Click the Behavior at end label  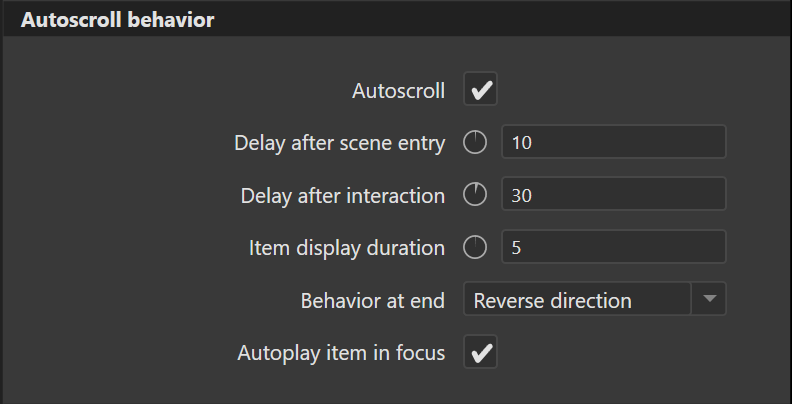pos(373,300)
